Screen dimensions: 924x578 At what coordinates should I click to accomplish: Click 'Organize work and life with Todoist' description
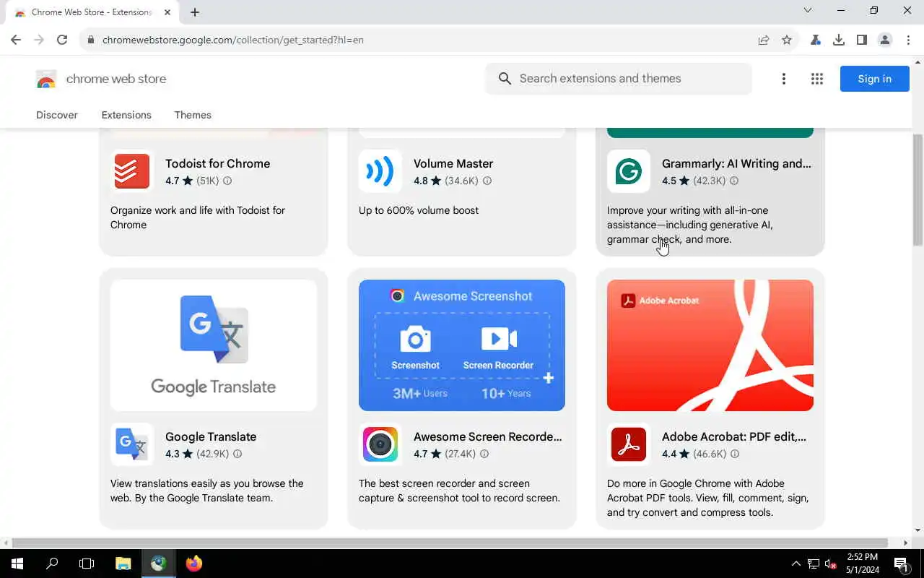(x=198, y=217)
